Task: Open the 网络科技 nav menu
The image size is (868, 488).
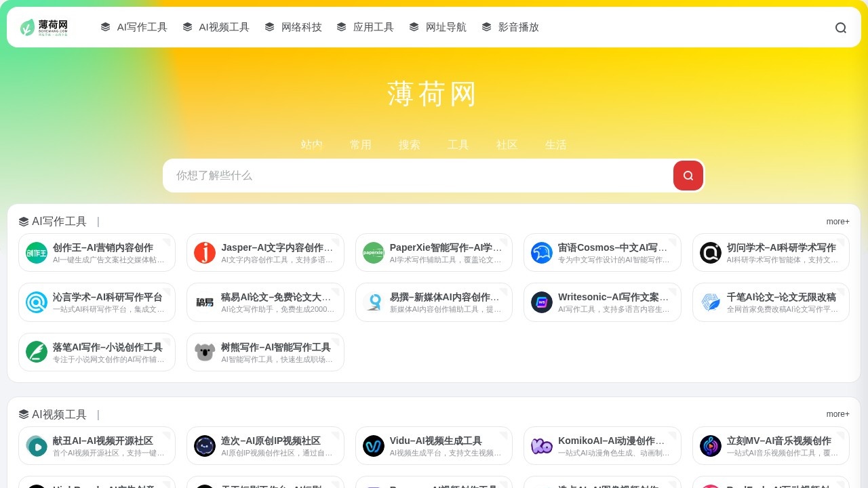Action: click(293, 27)
